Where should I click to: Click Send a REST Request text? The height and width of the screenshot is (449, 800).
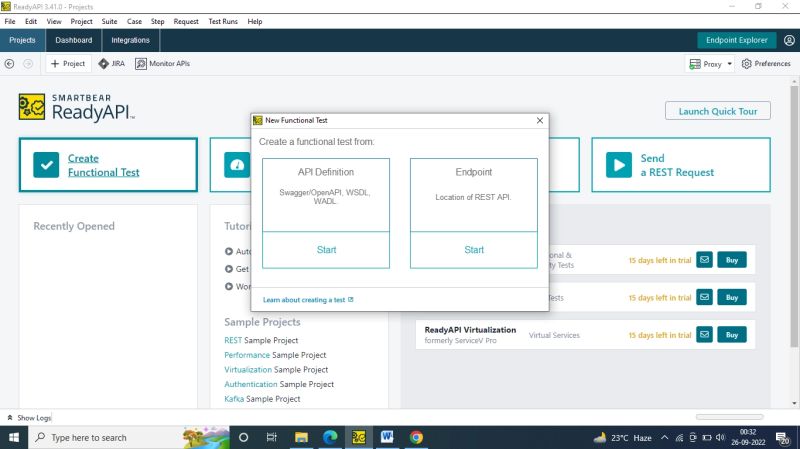coord(677,165)
